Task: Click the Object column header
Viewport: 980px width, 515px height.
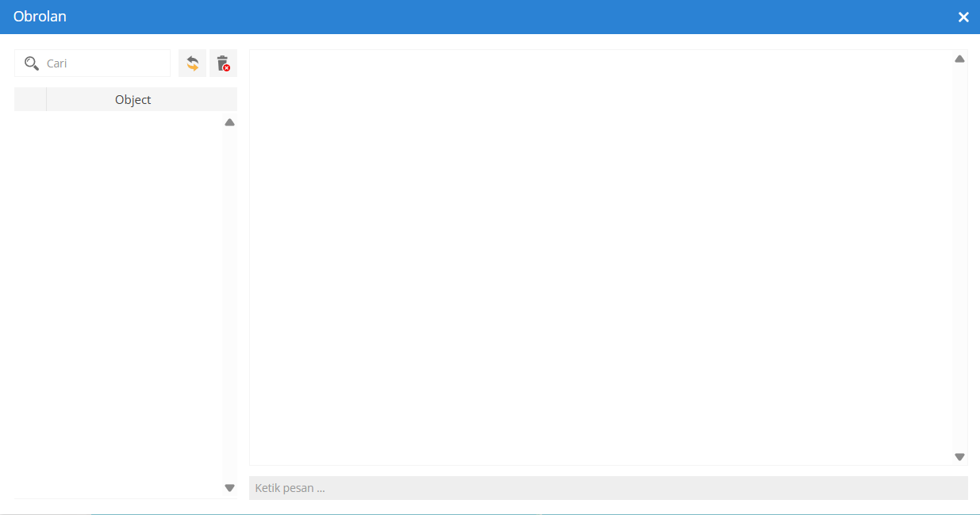Action: tap(142, 99)
